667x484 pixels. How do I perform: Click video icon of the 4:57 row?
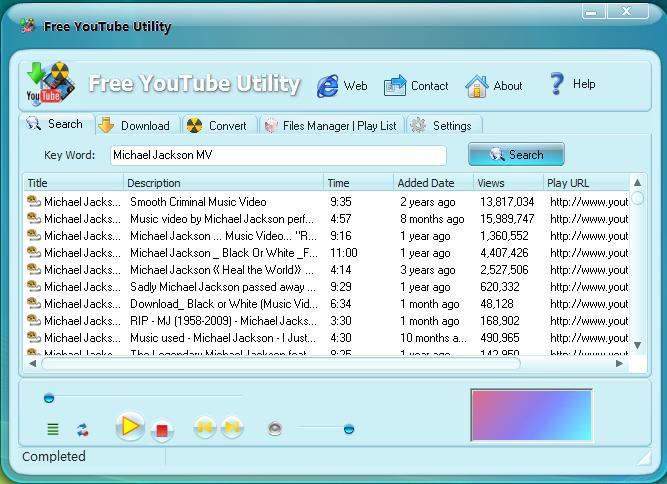[x=34, y=218]
